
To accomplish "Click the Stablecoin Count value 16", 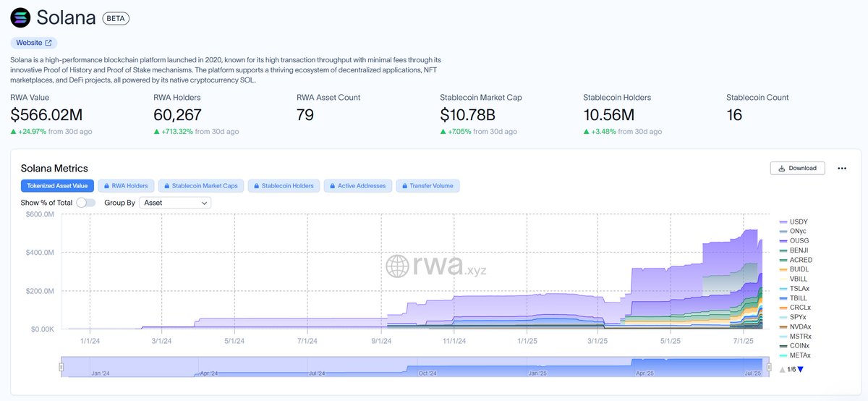I will coord(734,114).
